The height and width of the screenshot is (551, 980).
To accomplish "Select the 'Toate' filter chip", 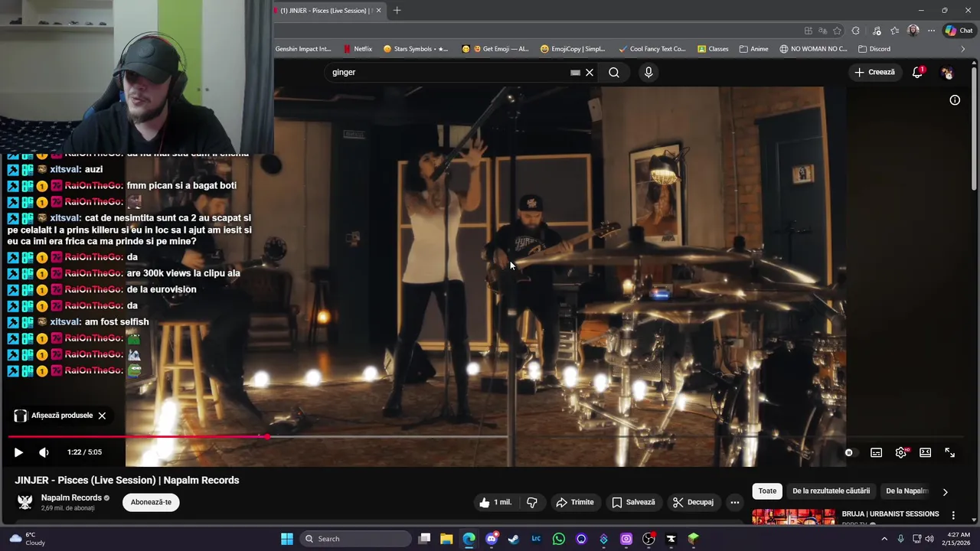I will coord(767,491).
